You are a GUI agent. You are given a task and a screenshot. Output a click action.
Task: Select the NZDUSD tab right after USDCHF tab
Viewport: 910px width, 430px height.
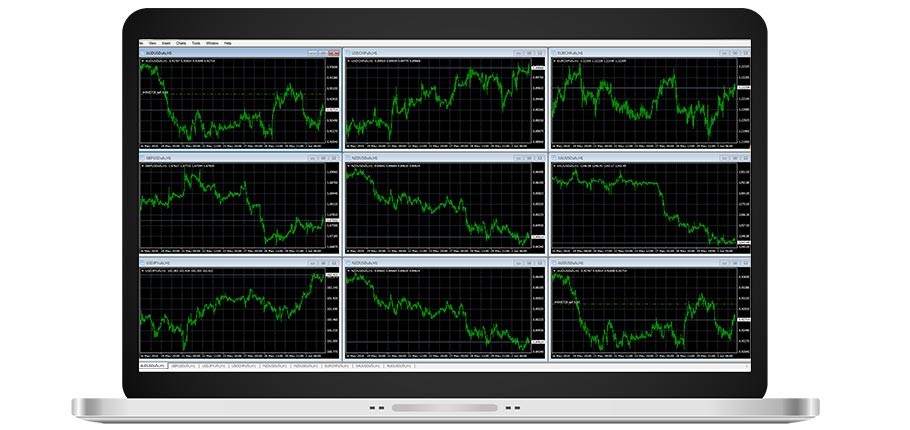click(275, 366)
